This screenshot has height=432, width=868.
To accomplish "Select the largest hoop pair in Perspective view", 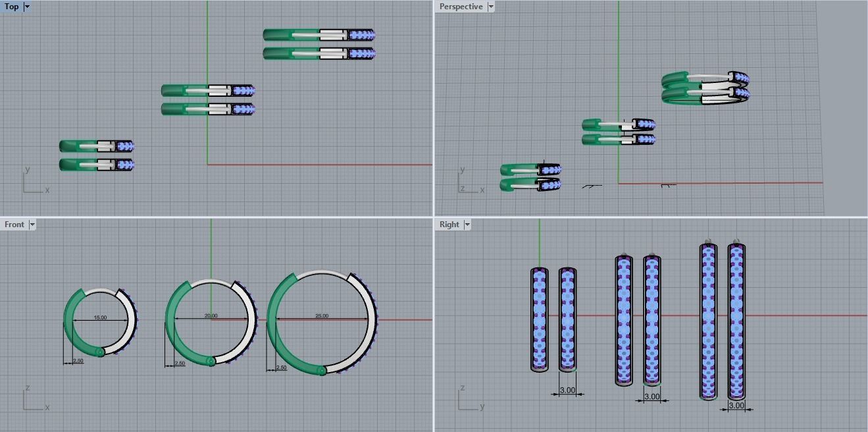I will click(705, 88).
